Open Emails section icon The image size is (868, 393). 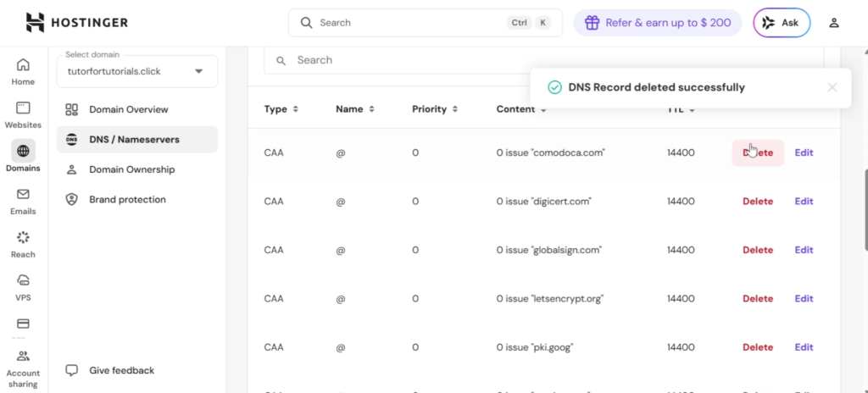coord(23,201)
